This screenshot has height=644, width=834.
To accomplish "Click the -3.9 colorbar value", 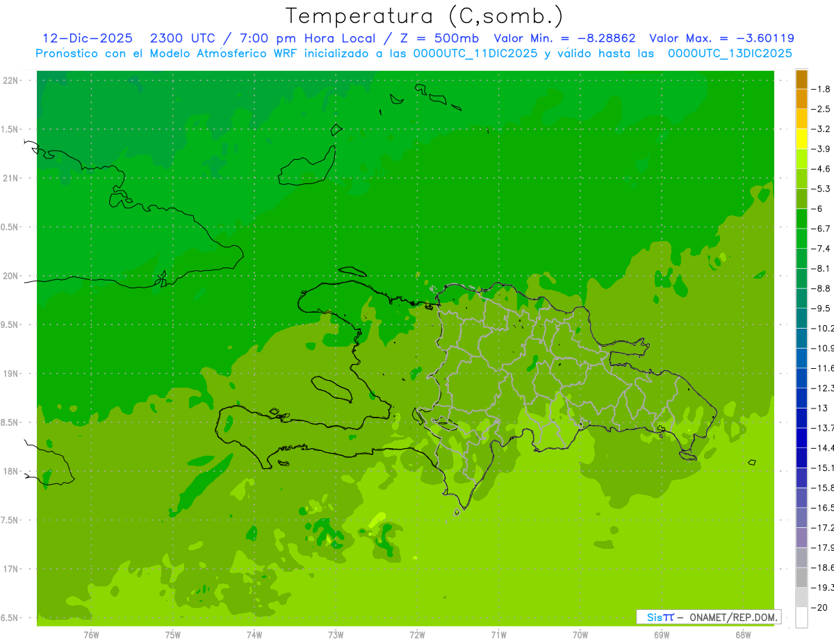I will (x=821, y=149).
